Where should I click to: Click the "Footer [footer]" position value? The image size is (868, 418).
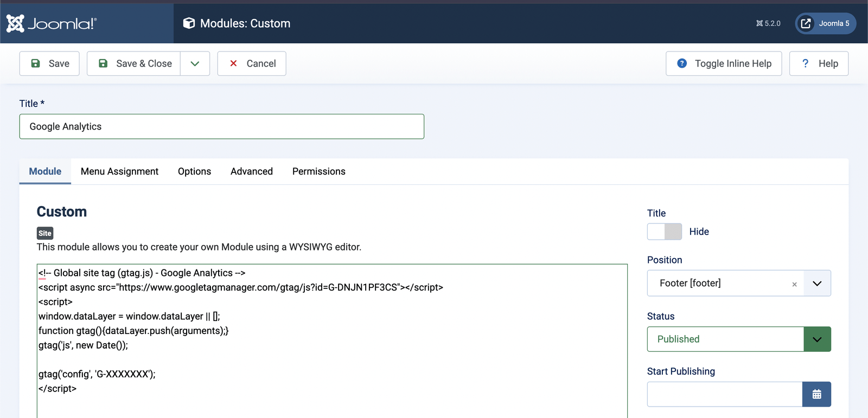tap(690, 283)
